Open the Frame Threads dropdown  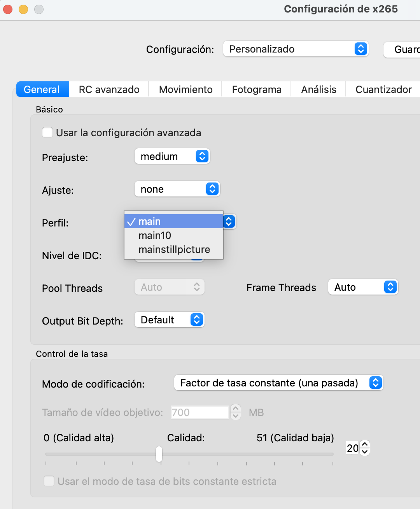[362, 287]
